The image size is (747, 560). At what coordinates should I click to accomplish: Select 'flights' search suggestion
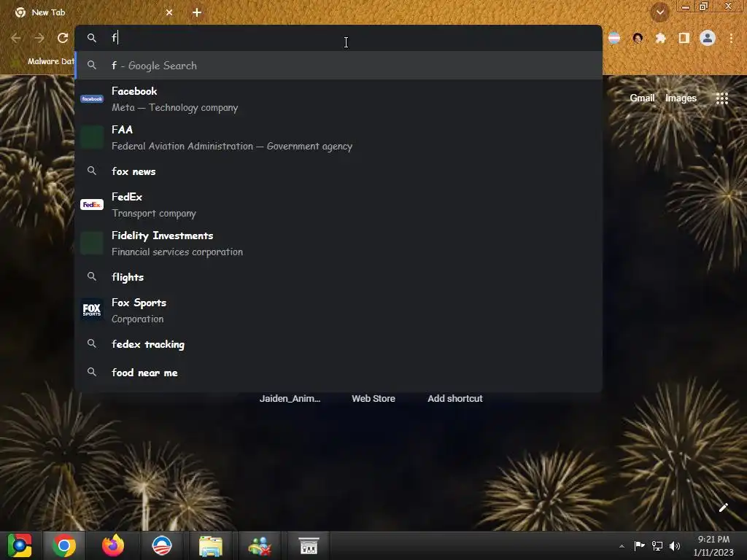coord(338,277)
